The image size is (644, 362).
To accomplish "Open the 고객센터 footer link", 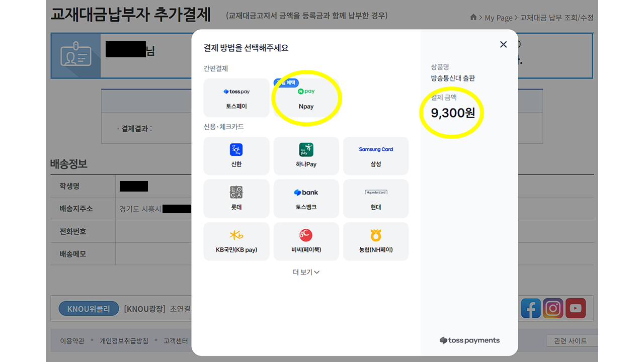I will click(x=176, y=341).
